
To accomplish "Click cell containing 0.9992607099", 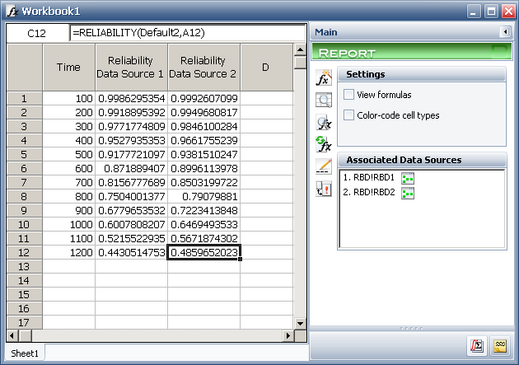I will coord(204,98).
